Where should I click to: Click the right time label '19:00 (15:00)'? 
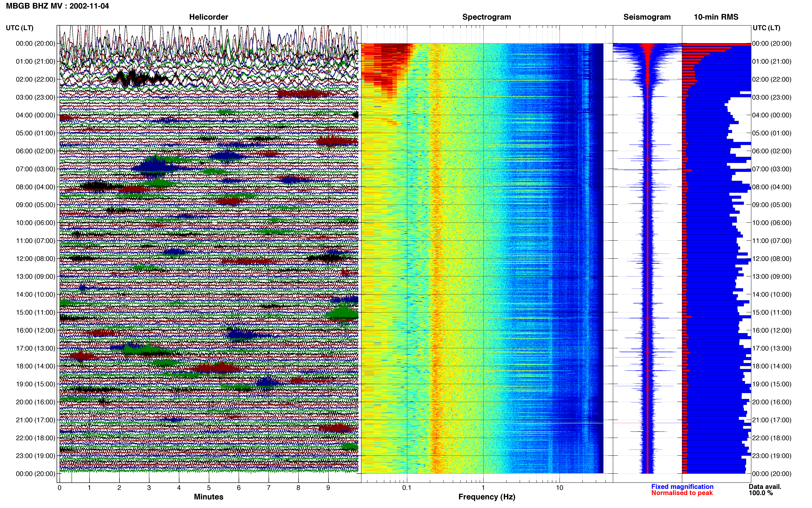[772, 384]
